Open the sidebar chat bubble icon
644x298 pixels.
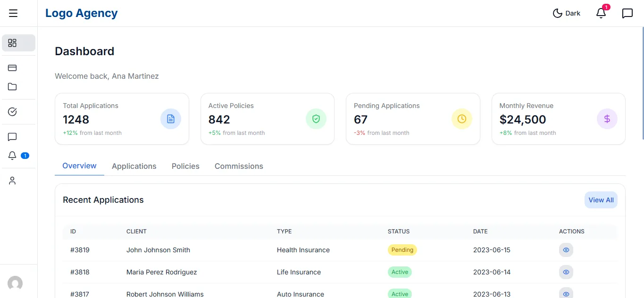coord(13,137)
